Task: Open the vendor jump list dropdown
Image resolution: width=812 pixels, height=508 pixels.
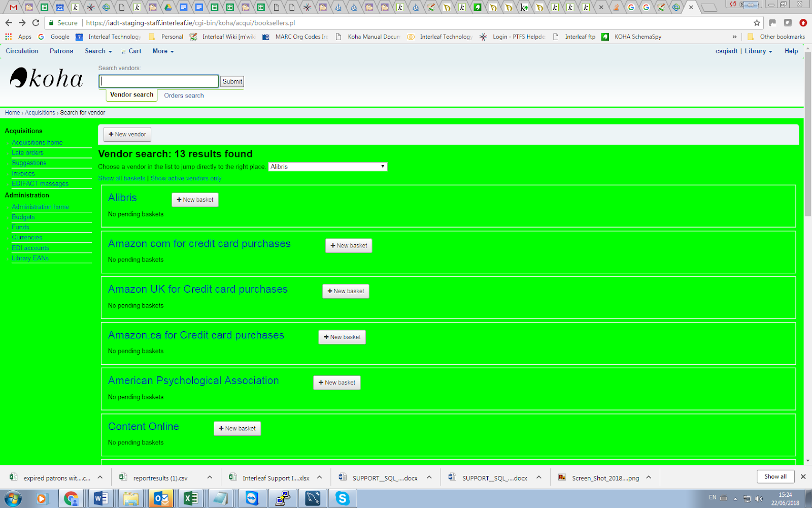Action: (x=328, y=167)
